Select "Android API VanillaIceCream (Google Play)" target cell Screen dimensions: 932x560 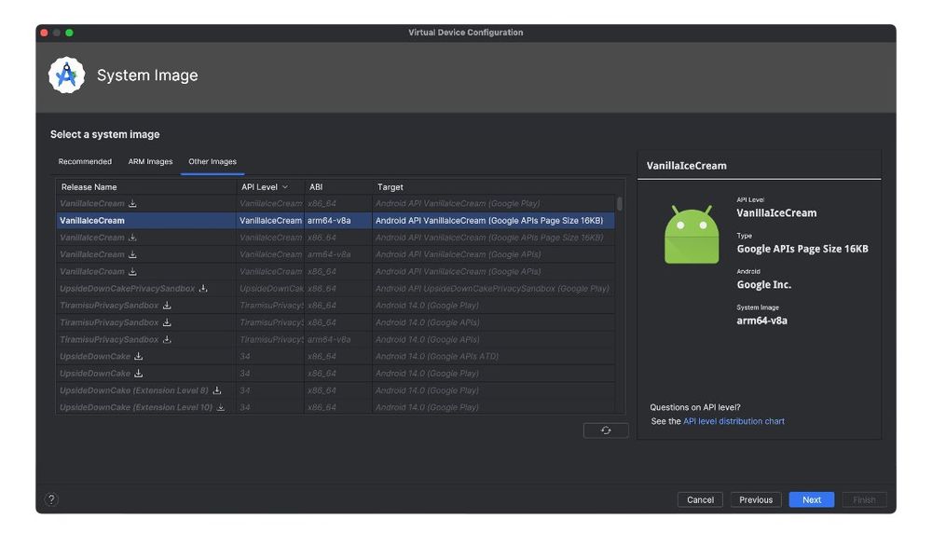[458, 203]
